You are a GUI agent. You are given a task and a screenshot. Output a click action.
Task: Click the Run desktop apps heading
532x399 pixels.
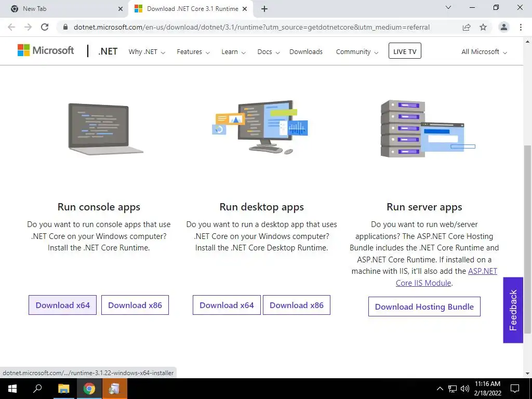[262, 207]
